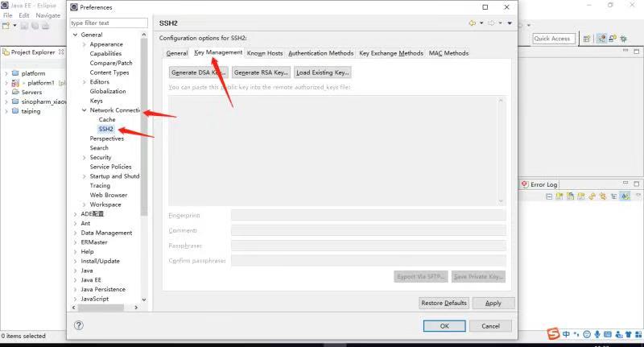
Task: Click the Open Perspective icon
Action: coord(587,39)
